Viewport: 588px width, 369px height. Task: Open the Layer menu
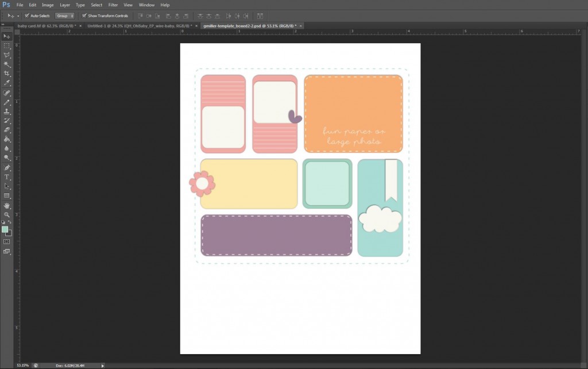point(65,5)
